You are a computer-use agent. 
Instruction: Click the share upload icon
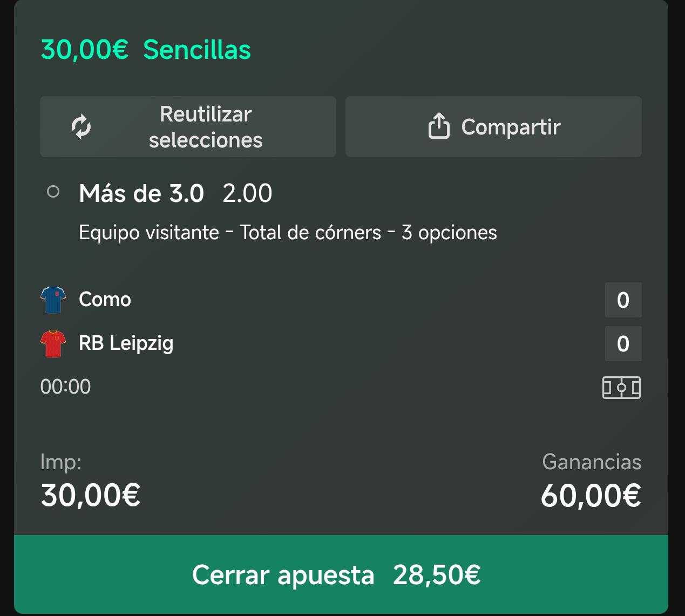tap(439, 126)
